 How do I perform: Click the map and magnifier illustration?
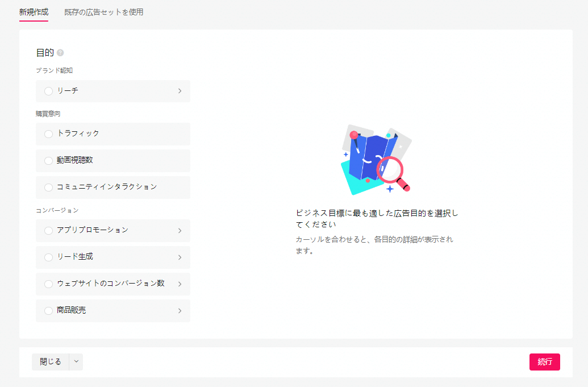[376, 159]
